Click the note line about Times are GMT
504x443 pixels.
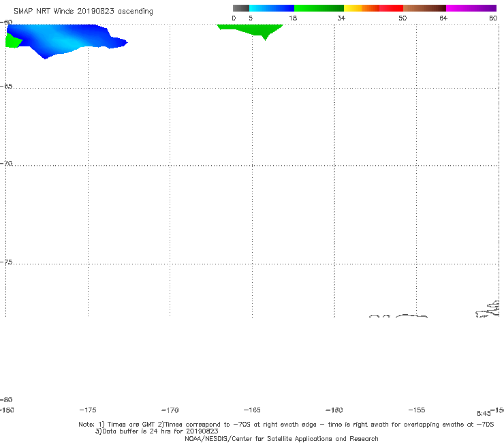click(x=286, y=425)
